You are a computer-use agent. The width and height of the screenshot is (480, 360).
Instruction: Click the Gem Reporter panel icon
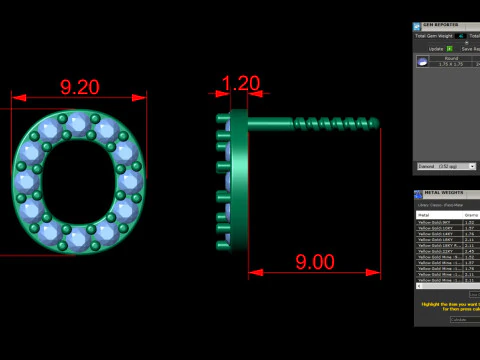click(x=417, y=26)
